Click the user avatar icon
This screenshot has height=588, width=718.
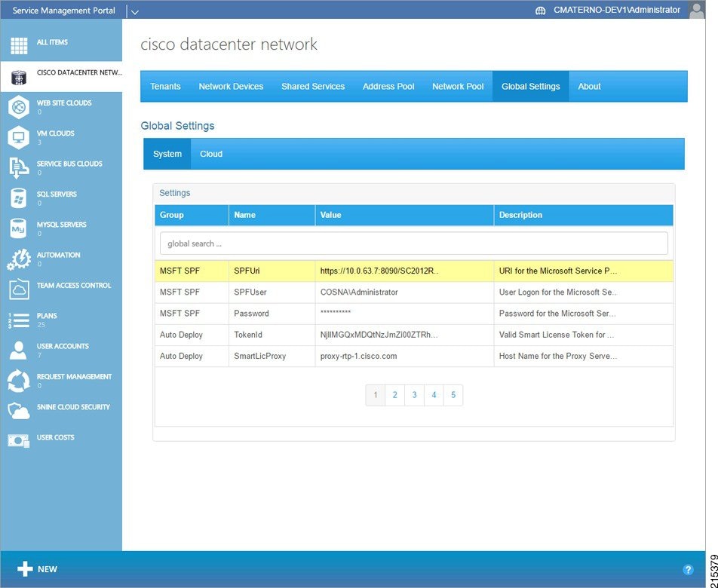pos(696,10)
